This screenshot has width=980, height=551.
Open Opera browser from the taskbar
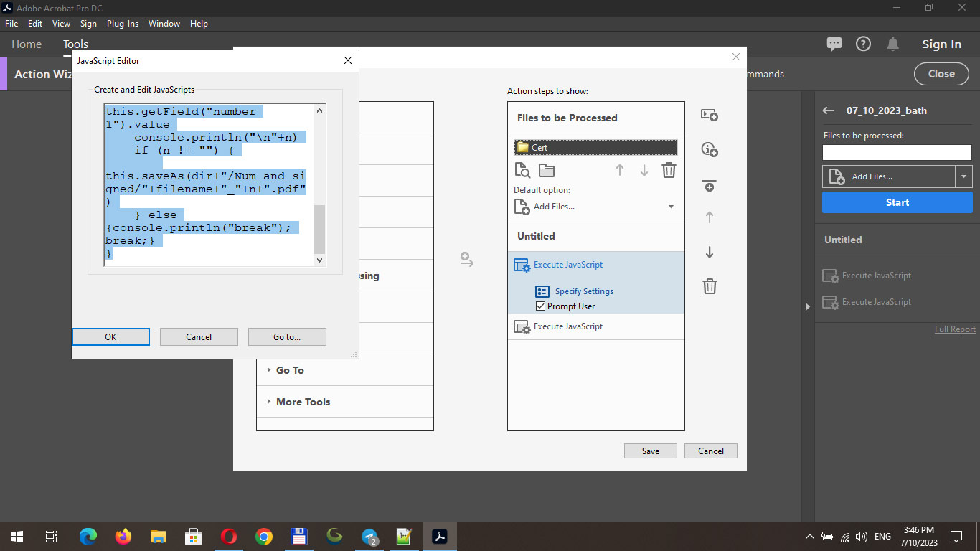pos(229,536)
